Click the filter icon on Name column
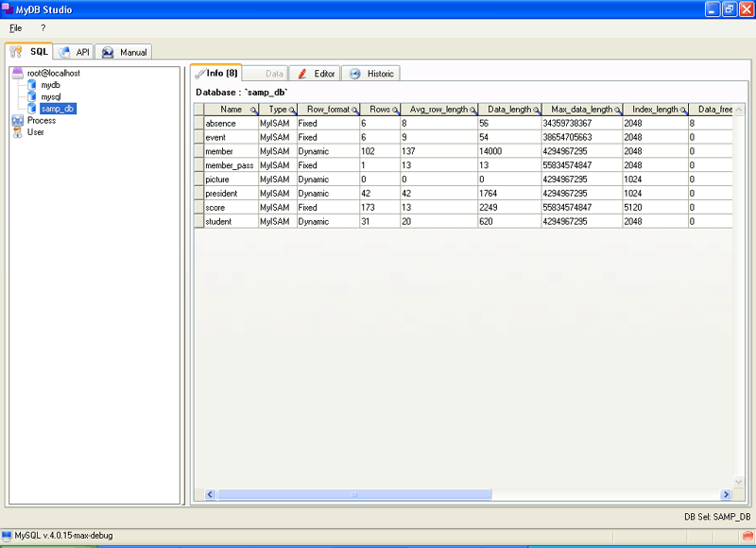 [253, 111]
